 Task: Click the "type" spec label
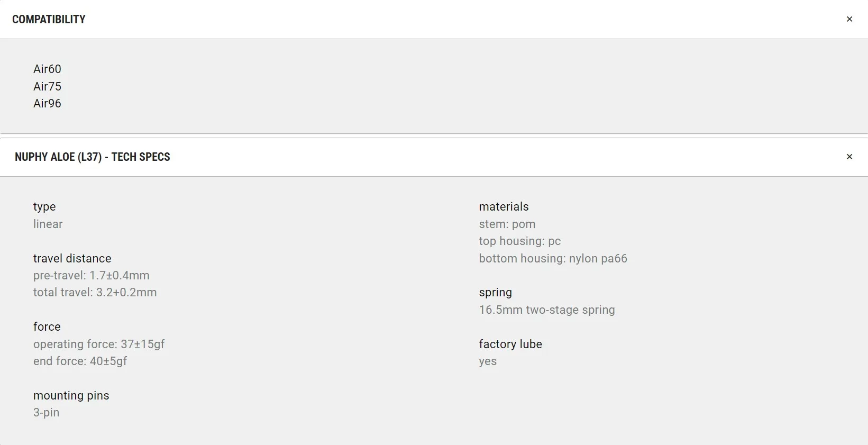point(44,207)
